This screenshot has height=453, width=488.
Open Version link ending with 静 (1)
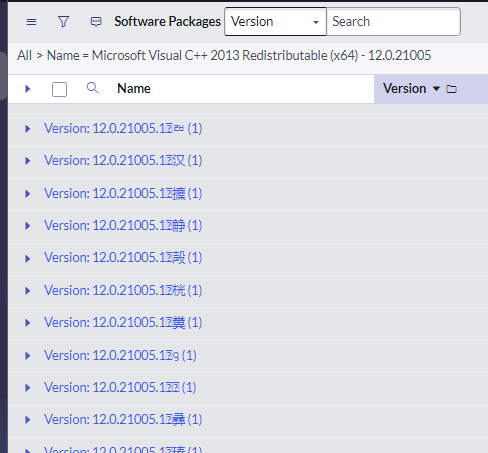click(123, 226)
